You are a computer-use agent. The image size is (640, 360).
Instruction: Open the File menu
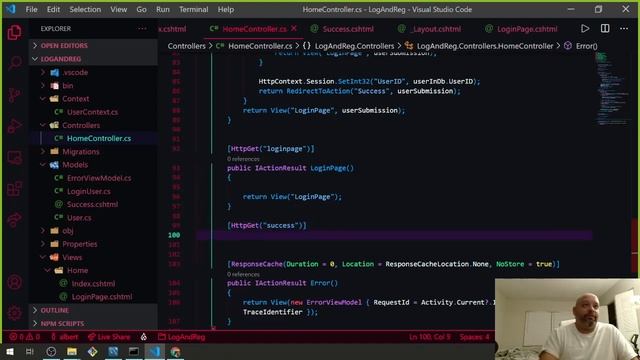click(x=31, y=9)
